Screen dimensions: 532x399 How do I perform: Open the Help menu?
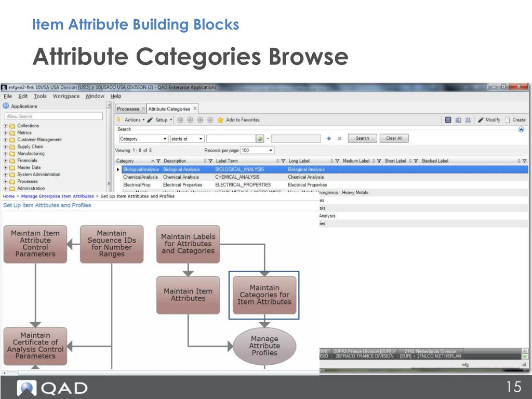click(116, 96)
